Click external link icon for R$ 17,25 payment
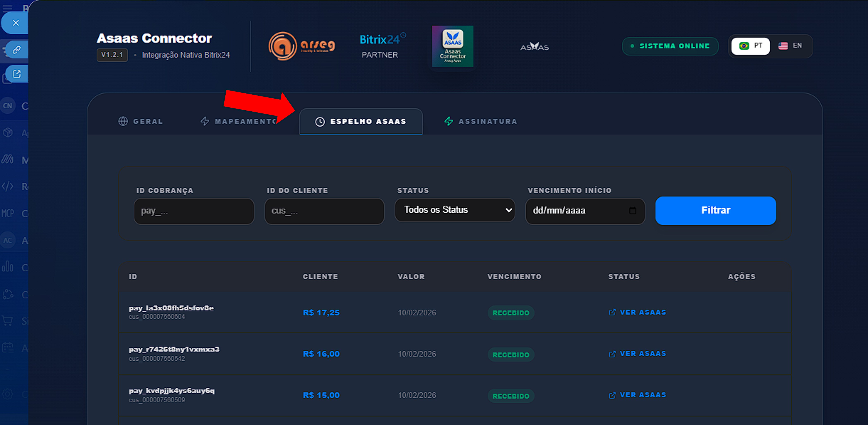 coord(612,312)
